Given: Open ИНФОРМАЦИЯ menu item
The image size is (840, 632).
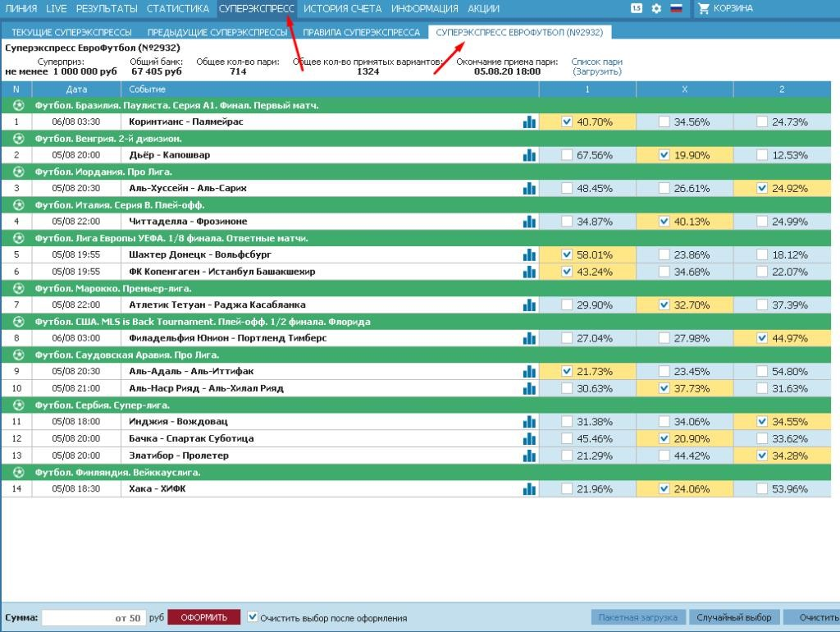Looking at the screenshot, I should tap(424, 8).
